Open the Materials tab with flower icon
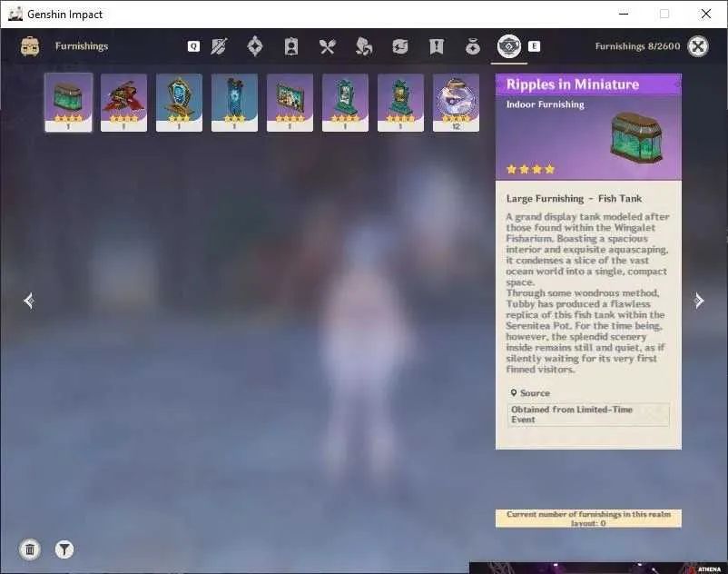Screen dimensions: 728x574 pyautogui.click(x=363, y=46)
